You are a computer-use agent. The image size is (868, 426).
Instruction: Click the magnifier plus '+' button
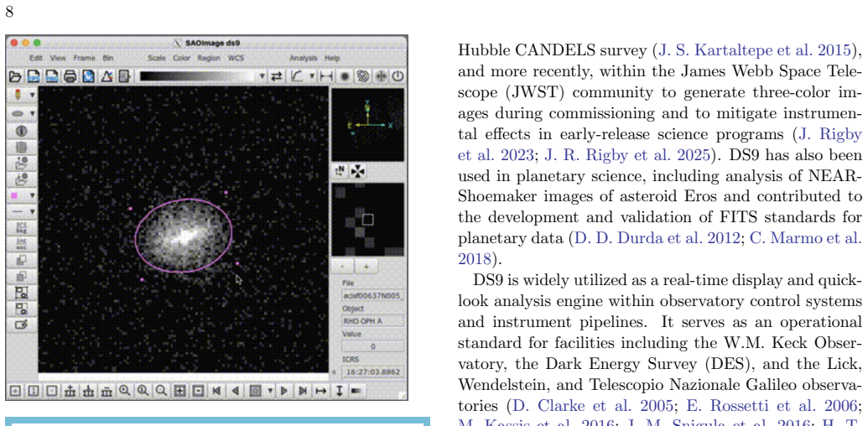[366, 266]
